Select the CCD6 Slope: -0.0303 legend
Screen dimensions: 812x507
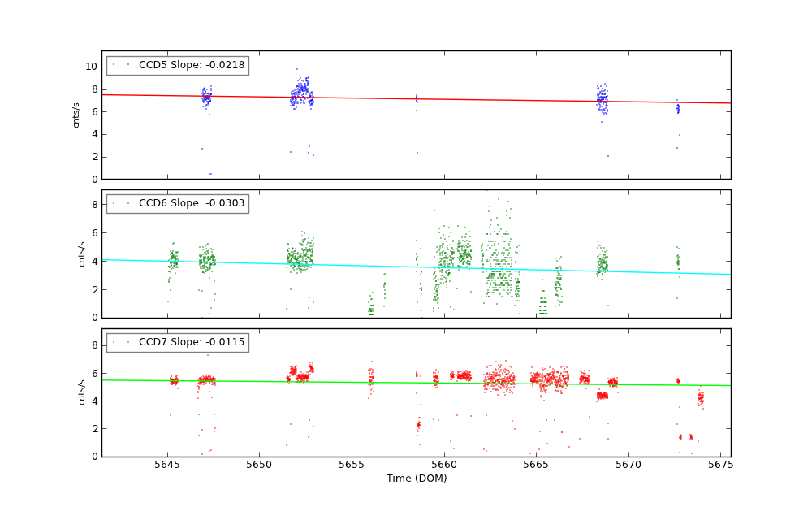click(x=177, y=203)
